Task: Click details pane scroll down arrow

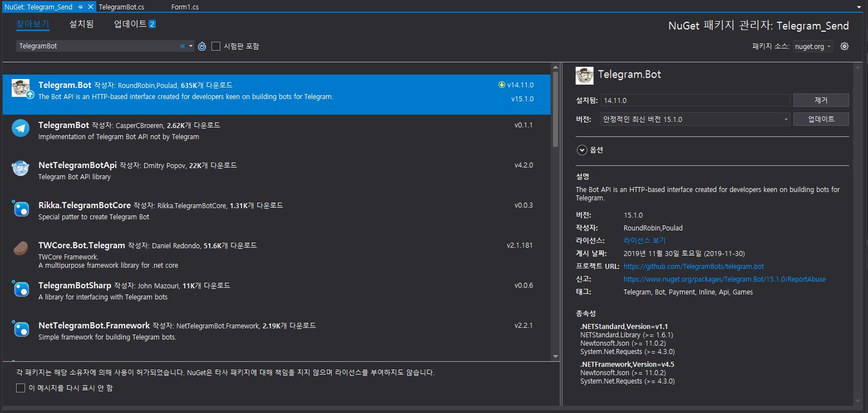Action: pyautogui.click(x=856, y=401)
